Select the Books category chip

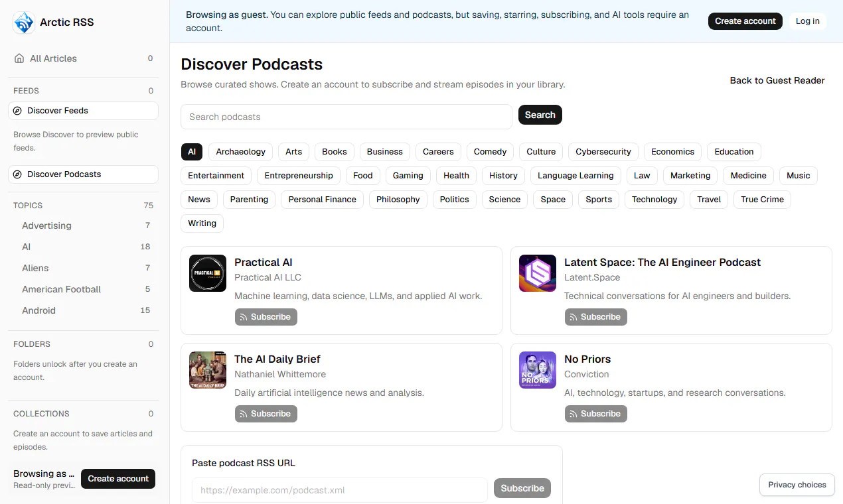335,152
